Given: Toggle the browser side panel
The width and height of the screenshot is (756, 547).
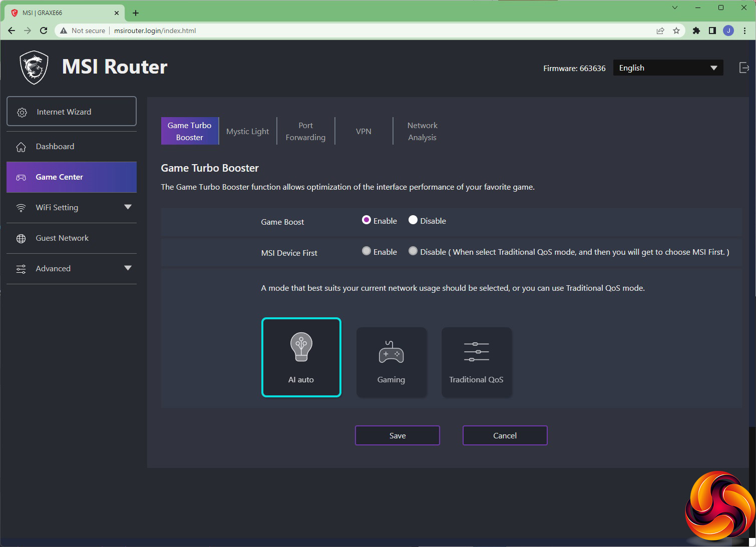Looking at the screenshot, I should pyautogui.click(x=712, y=31).
